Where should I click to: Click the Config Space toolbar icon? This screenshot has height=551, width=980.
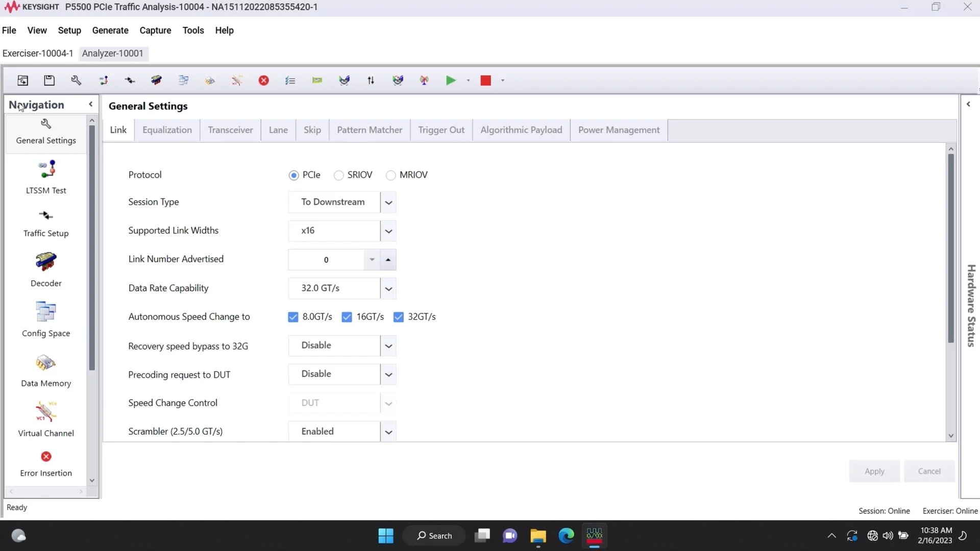tap(183, 80)
